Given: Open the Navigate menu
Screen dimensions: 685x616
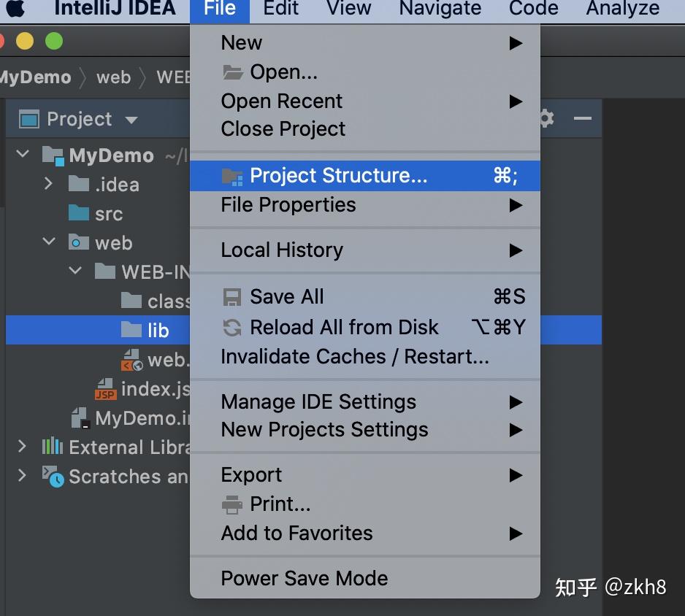Looking at the screenshot, I should tap(439, 9).
